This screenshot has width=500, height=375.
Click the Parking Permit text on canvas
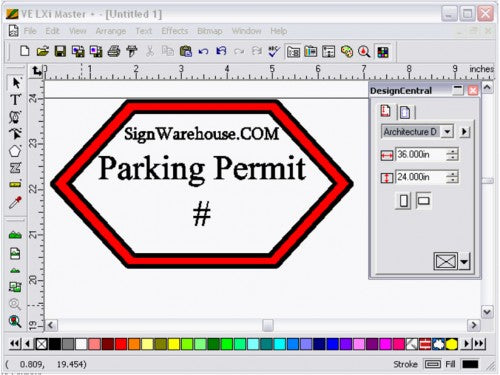click(x=202, y=169)
